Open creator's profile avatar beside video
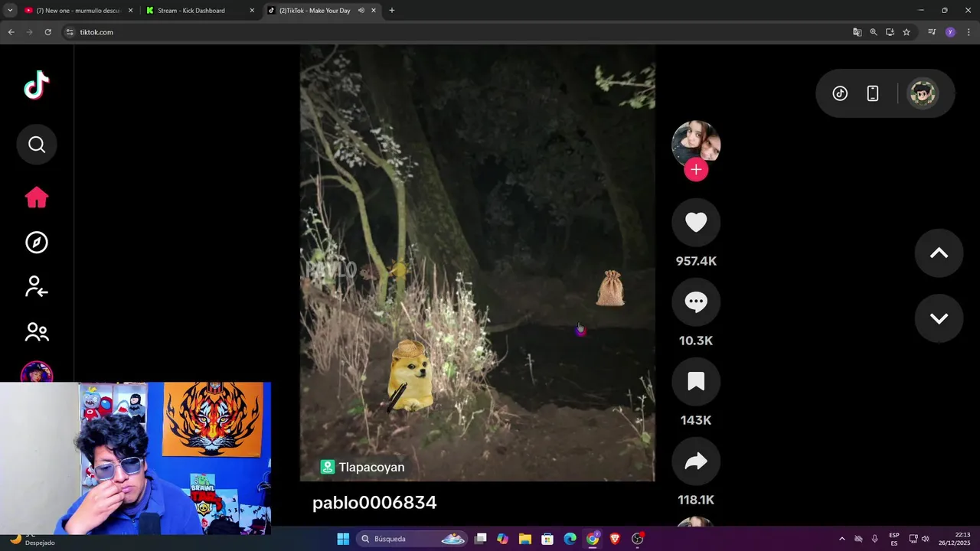The height and width of the screenshot is (551, 980). tap(696, 143)
